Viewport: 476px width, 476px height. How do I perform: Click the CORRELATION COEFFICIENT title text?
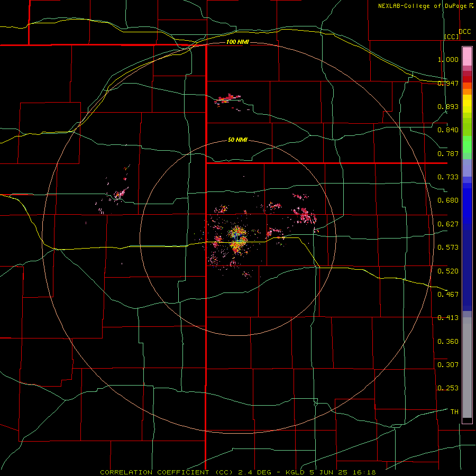(154, 472)
